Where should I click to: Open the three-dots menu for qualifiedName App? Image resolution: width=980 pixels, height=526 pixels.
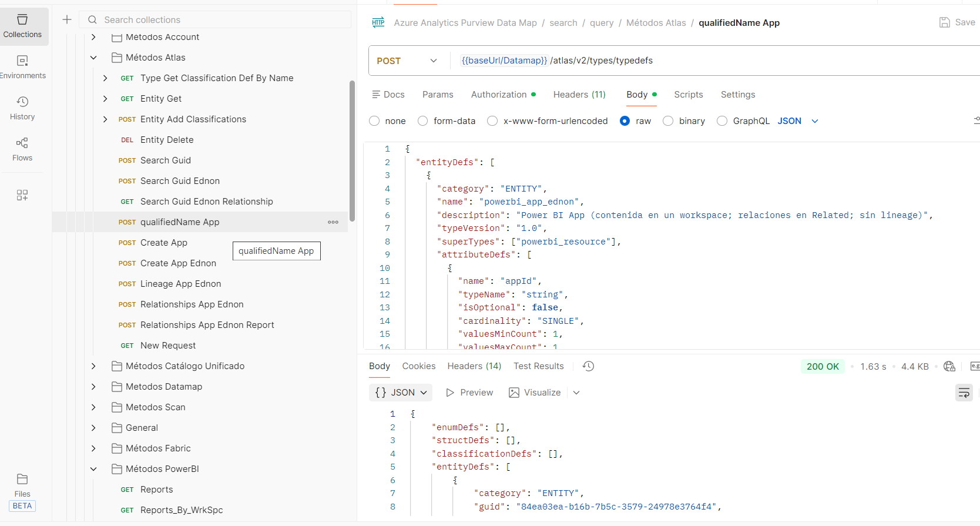[333, 222]
